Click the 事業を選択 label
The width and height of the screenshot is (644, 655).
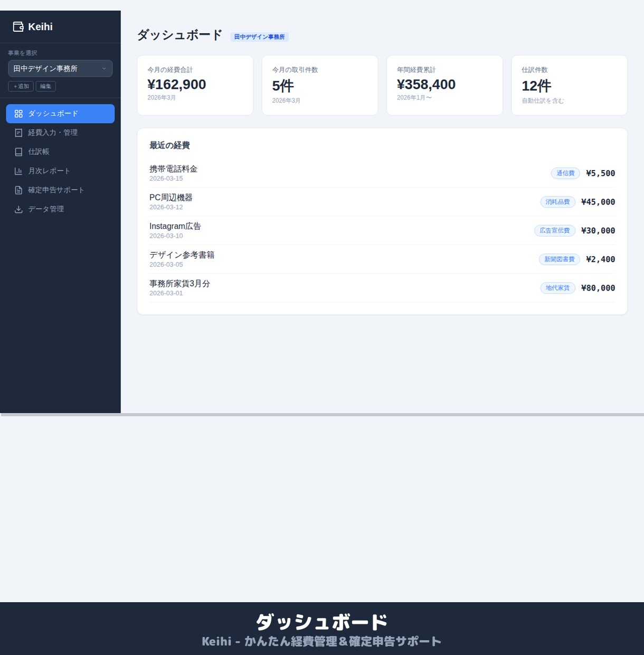[22, 53]
